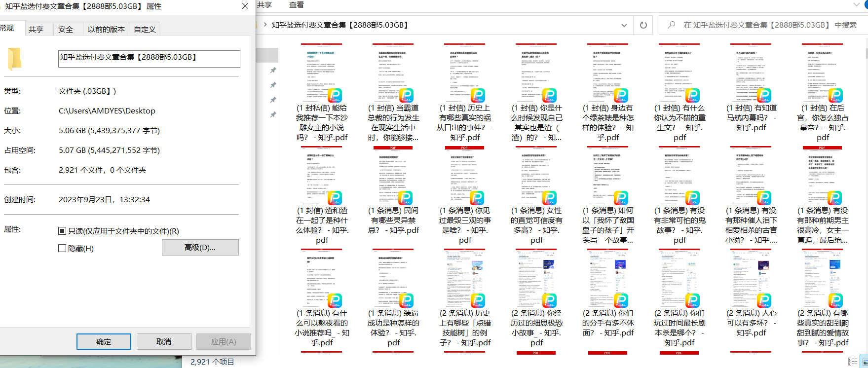Open the 查看 ribbon tab in Explorer

[x=297, y=5]
